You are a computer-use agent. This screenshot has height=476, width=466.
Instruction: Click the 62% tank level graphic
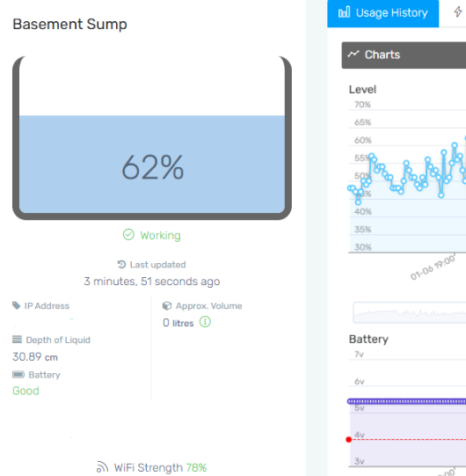[x=152, y=137]
